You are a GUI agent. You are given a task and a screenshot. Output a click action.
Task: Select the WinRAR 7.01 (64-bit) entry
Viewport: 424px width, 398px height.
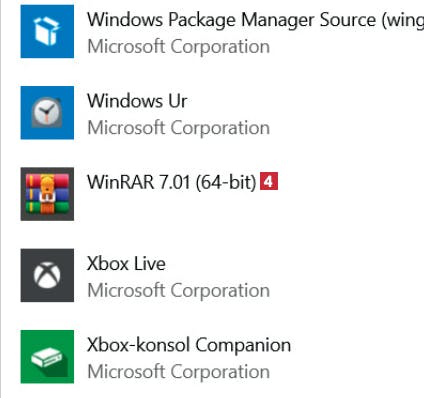[x=213, y=194]
